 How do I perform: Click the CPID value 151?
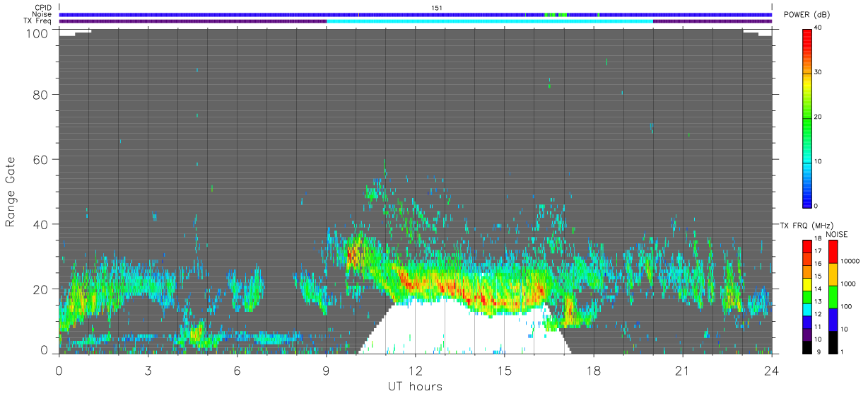437,8
